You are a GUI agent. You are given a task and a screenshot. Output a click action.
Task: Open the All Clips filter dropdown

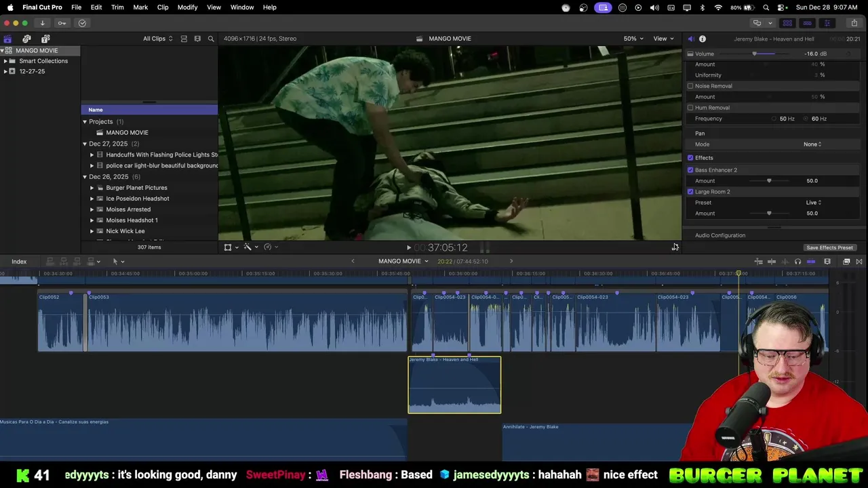tap(158, 39)
